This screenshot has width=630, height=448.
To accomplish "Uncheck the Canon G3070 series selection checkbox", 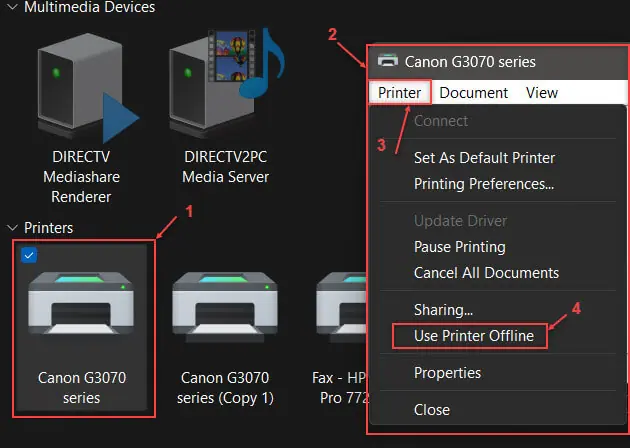I will (x=29, y=255).
